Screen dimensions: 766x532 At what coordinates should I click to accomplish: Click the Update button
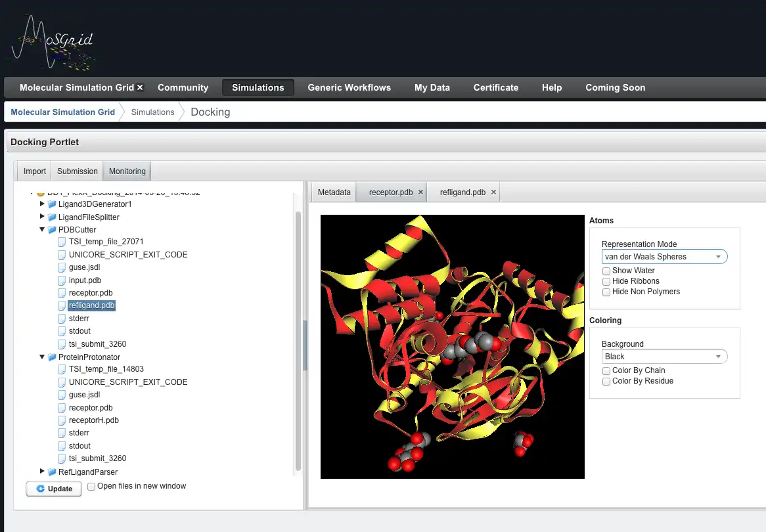tap(54, 489)
